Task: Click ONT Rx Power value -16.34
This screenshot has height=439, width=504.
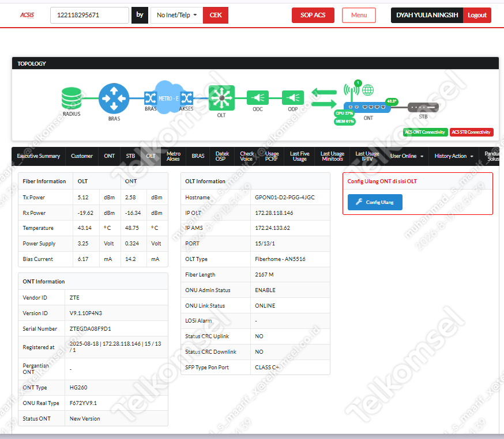Action: [133, 213]
